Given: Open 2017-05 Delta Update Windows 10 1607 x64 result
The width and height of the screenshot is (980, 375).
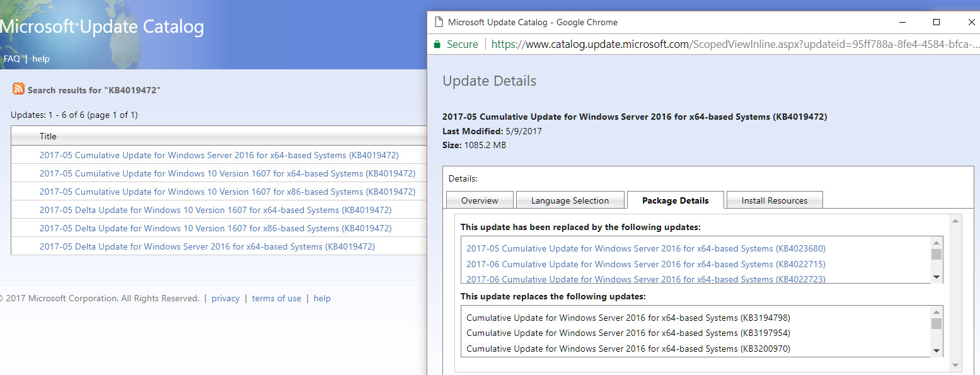Looking at the screenshot, I should point(216,210).
